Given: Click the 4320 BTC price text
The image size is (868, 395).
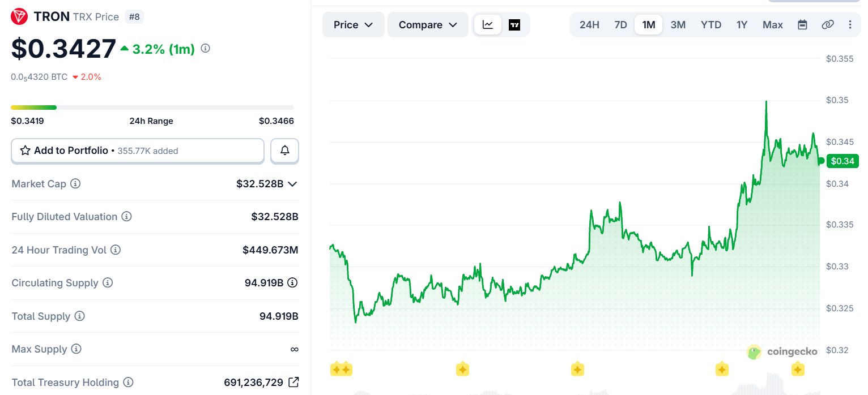Looking at the screenshot, I should 39,77.
